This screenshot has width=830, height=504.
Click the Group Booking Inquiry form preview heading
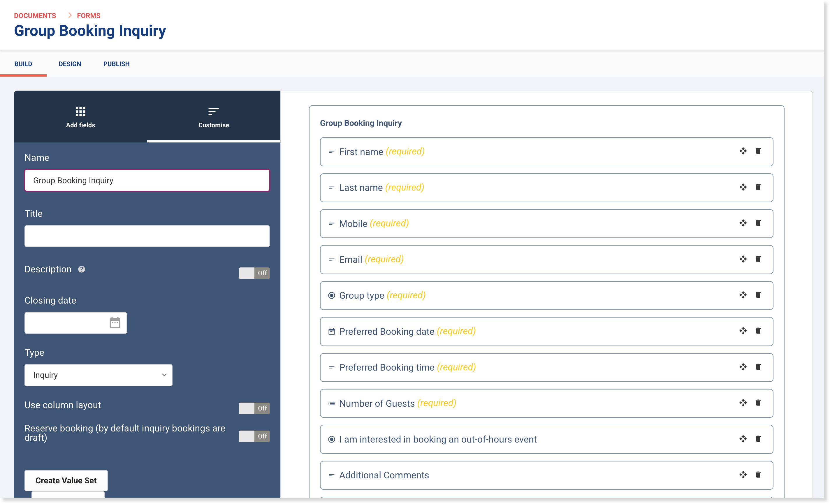click(x=361, y=123)
